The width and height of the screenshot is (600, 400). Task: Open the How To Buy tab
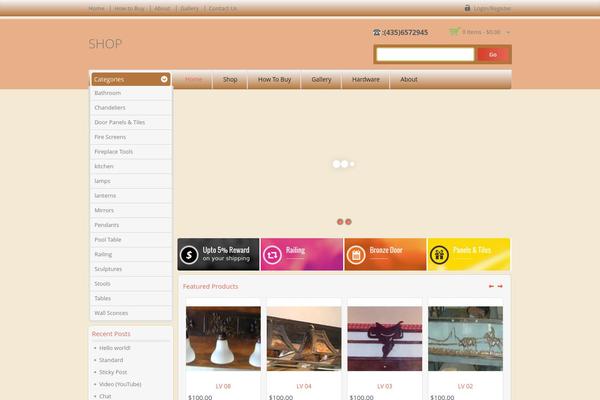click(274, 79)
